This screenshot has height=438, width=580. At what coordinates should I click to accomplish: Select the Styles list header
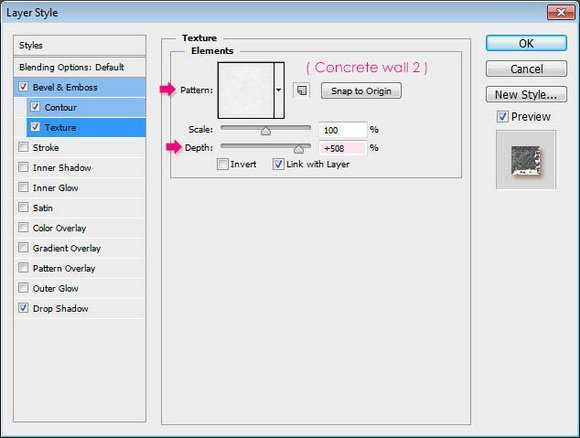click(80, 46)
